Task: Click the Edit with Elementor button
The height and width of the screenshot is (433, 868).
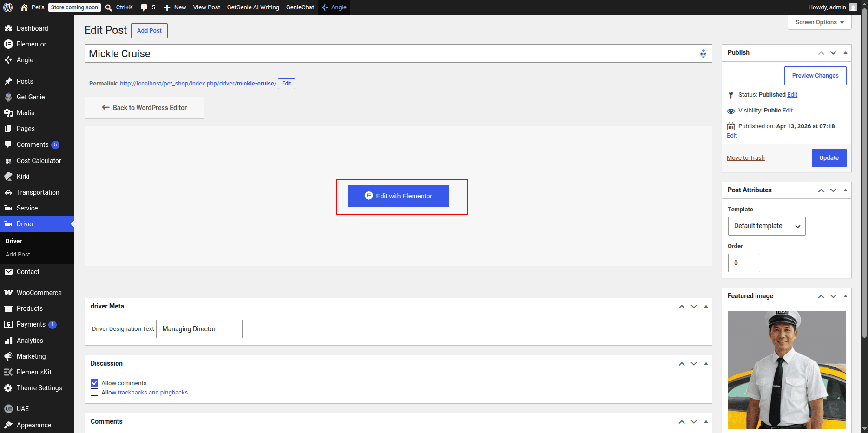Action: (x=398, y=196)
